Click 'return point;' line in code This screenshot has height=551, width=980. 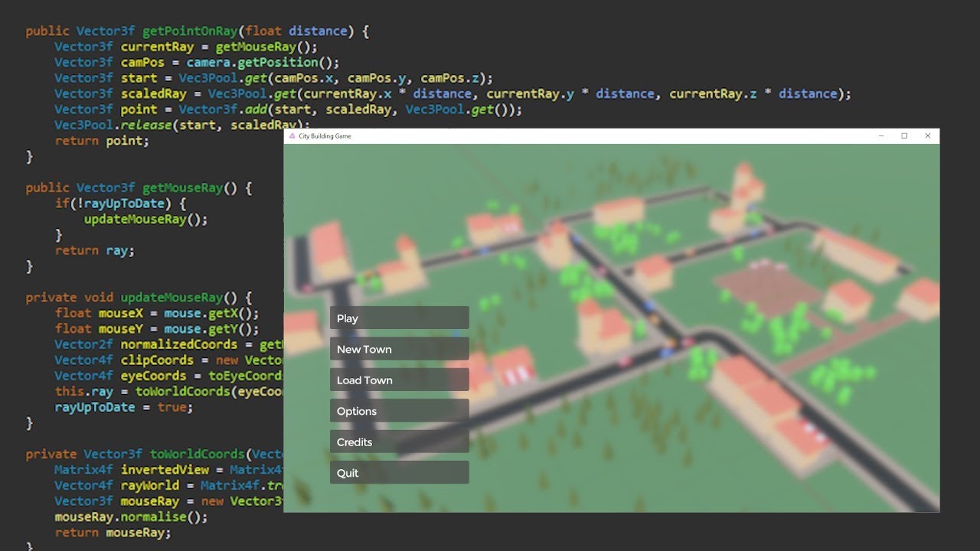(102, 141)
